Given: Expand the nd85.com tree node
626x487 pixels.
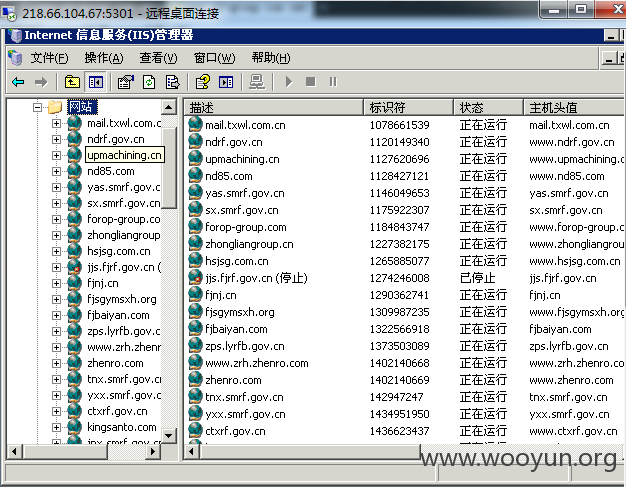Looking at the screenshot, I should tap(56, 171).
